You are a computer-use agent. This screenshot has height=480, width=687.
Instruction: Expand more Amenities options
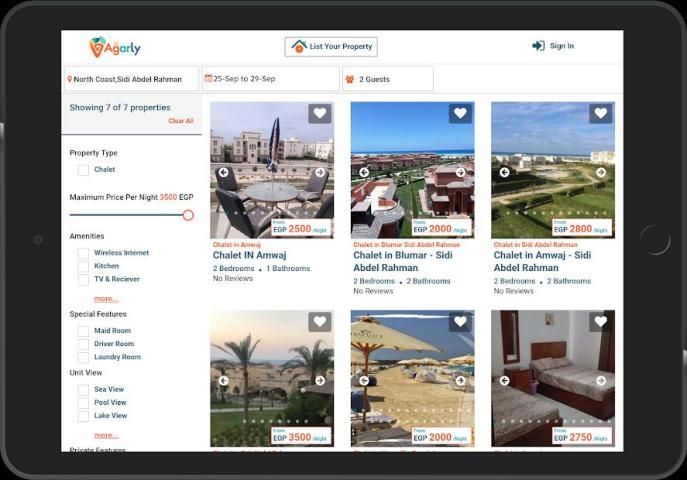coord(106,299)
